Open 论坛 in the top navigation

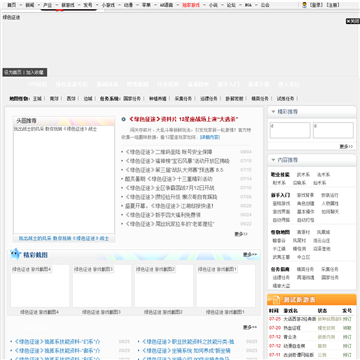tap(231, 5)
